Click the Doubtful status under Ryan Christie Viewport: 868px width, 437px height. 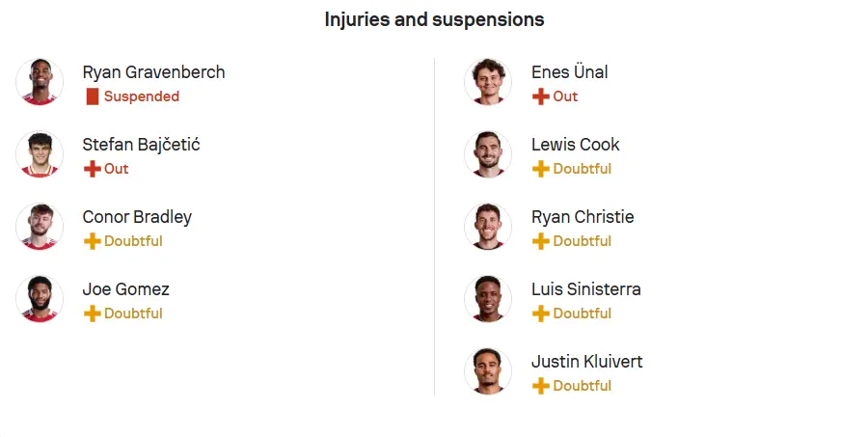(x=583, y=241)
